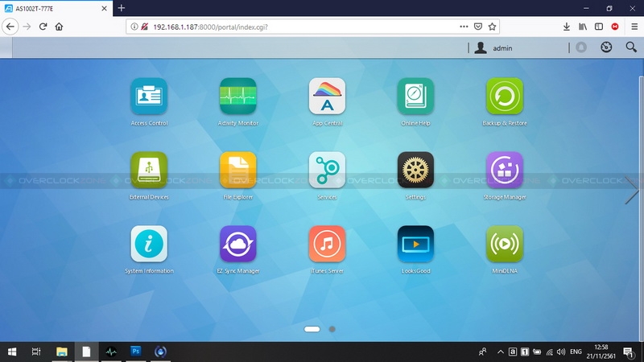The height and width of the screenshot is (362, 644).
Task: Launch Backup & Restore
Action: point(505,96)
